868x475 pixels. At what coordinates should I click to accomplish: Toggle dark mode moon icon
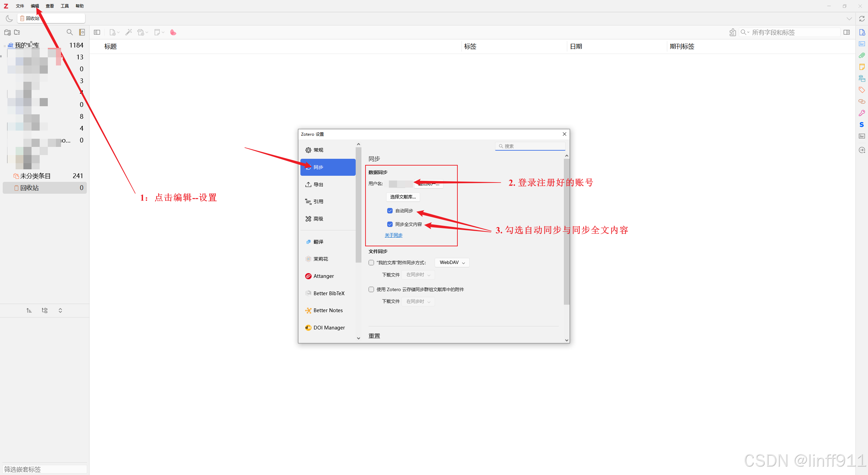(9, 18)
